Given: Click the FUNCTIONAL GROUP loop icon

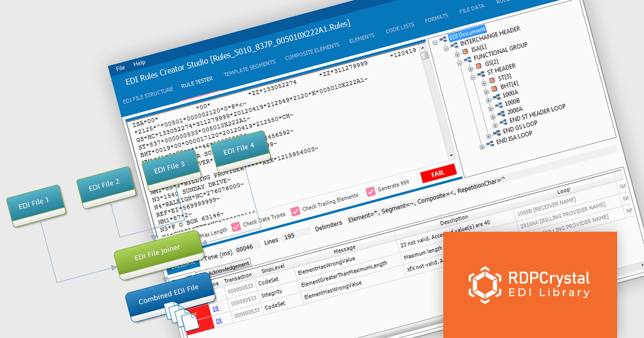Looking at the screenshot, I should pos(467,58).
